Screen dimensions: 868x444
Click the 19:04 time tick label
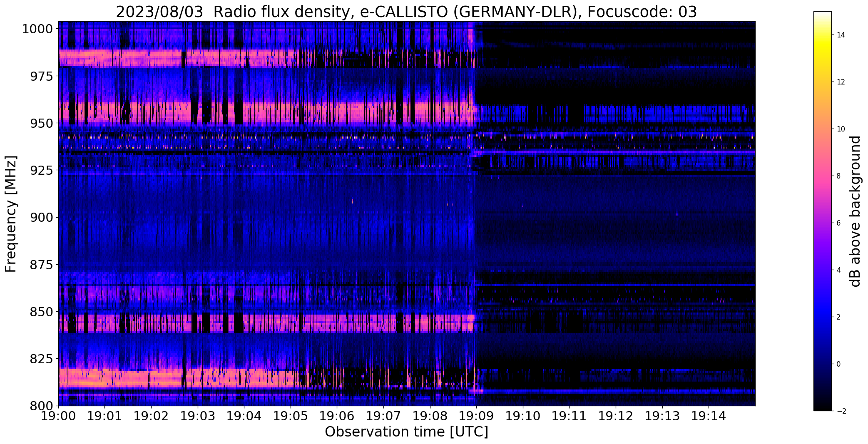point(244,416)
